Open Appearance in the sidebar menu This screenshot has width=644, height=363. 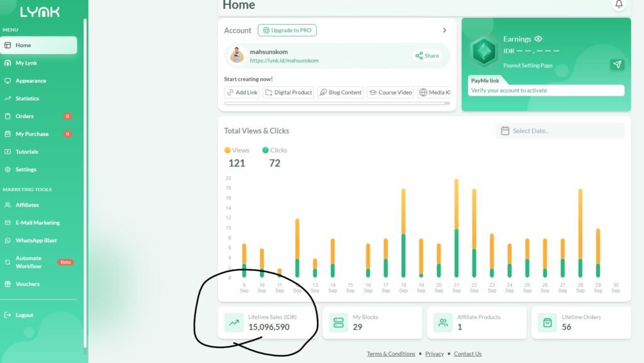click(x=30, y=81)
